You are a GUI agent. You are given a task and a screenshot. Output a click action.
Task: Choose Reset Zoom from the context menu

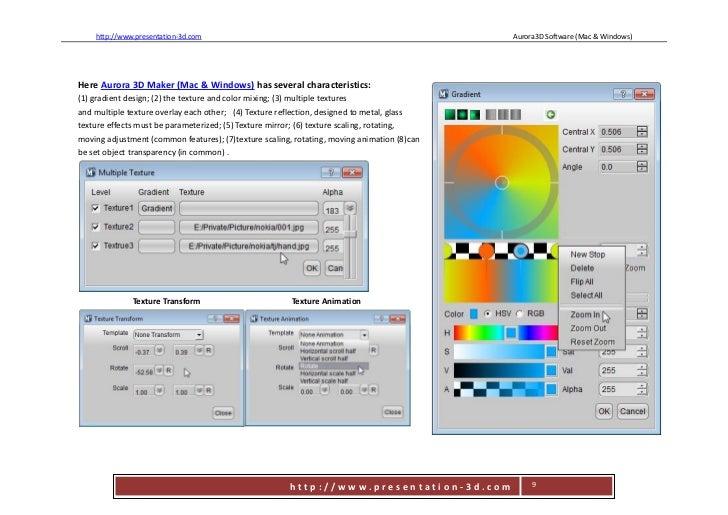592,341
